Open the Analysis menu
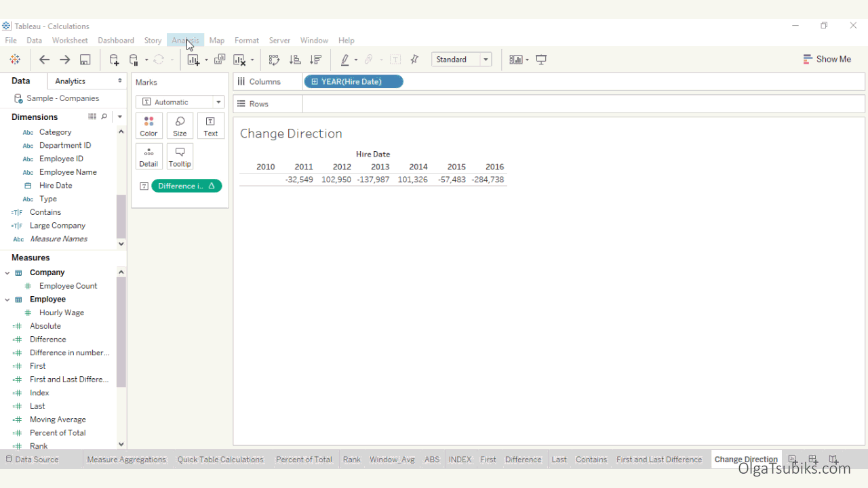868x488 pixels. tap(186, 41)
